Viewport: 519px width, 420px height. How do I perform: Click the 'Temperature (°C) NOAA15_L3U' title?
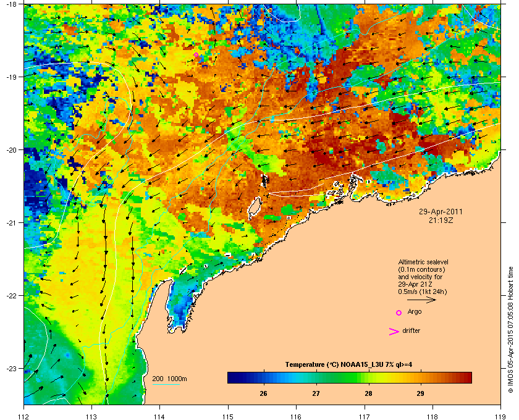click(334, 365)
